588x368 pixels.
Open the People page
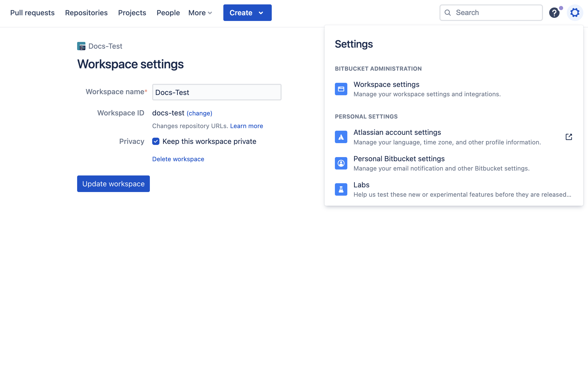[x=168, y=13]
